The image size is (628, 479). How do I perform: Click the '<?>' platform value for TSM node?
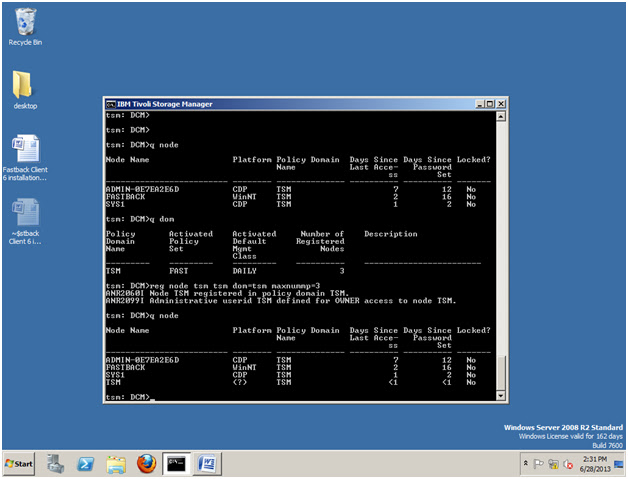click(240, 382)
